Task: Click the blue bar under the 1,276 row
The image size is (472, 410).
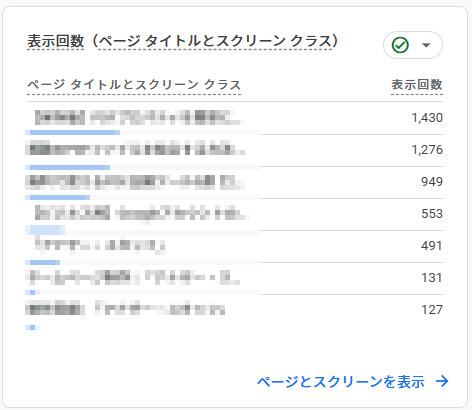Action: (x=68, y=167)
